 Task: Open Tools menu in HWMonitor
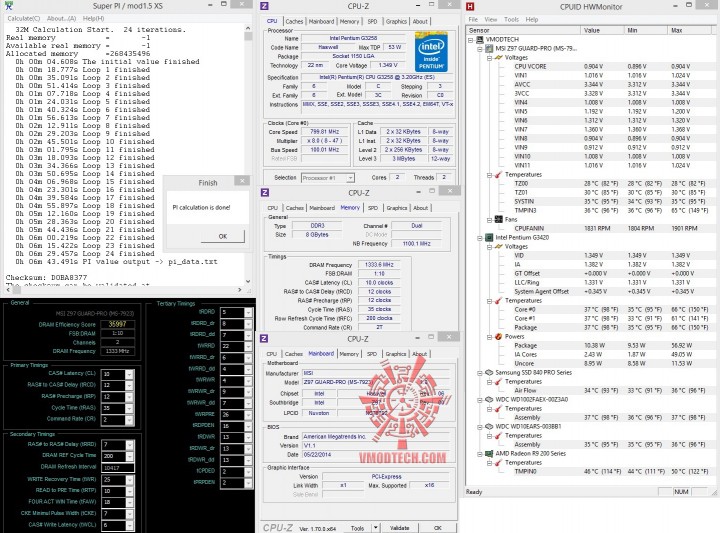pyautogui.click(x=511, y=19)
